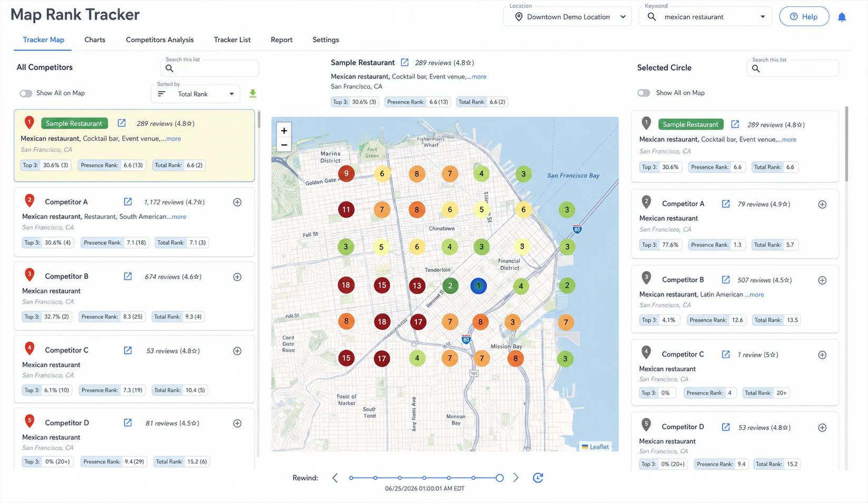Toggle Show All on Map for Selected Circle
868x503 pixels.
coord(643,93)
